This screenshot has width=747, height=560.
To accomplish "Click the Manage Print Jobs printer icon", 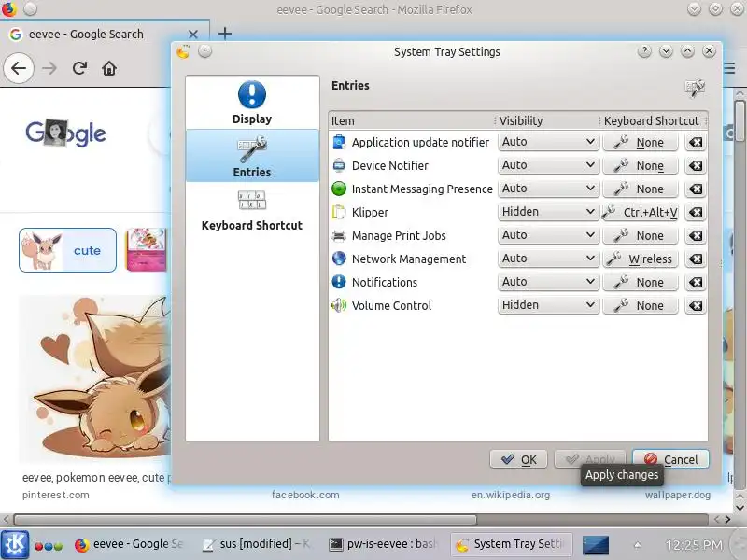I will coord(339,235).
